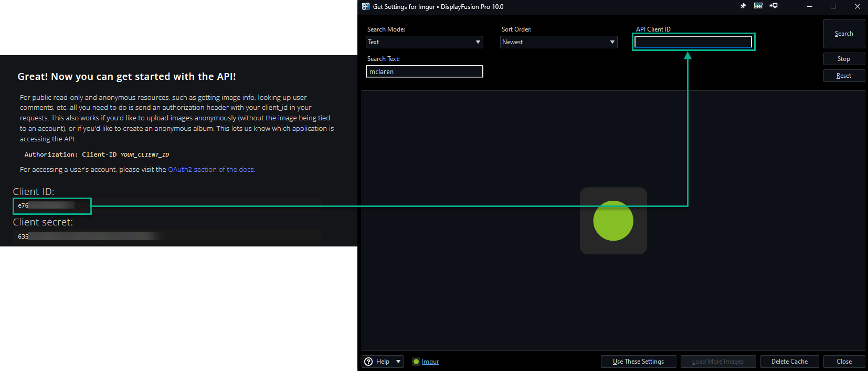
Task: Click the 'API Client ID' label
Action: point(653,29)
